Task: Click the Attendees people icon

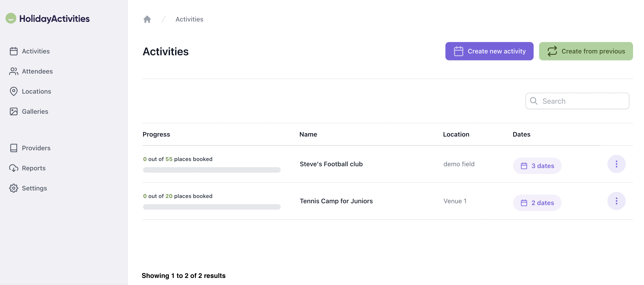Action: (13, 71)
